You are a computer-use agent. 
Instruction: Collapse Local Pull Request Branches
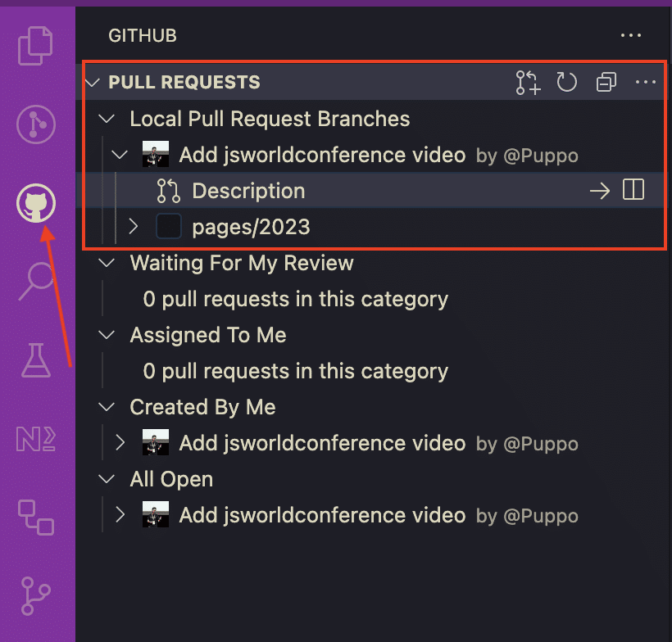(106, 118)
